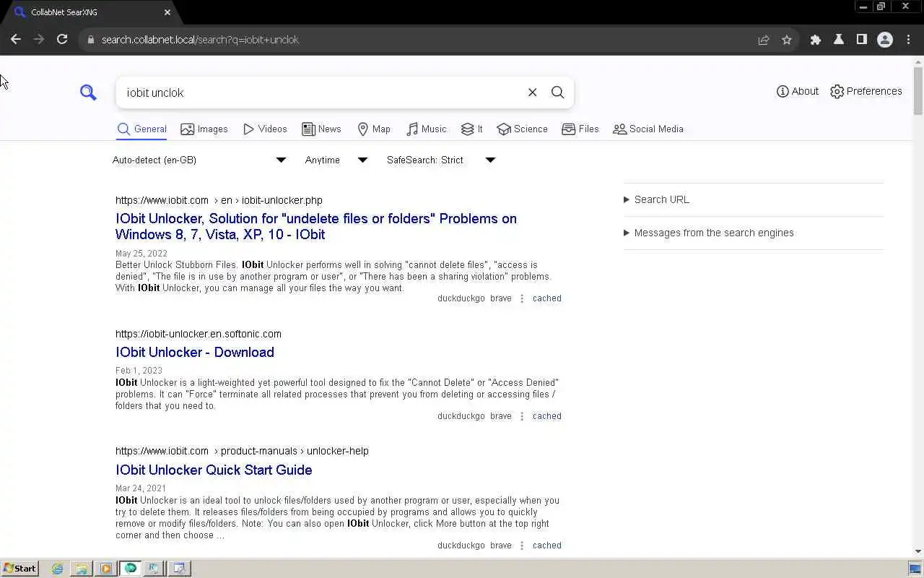The width and height of the screenshot is (924, 578).
Task: Switch to the Files tab
Action: click(580, 129)
